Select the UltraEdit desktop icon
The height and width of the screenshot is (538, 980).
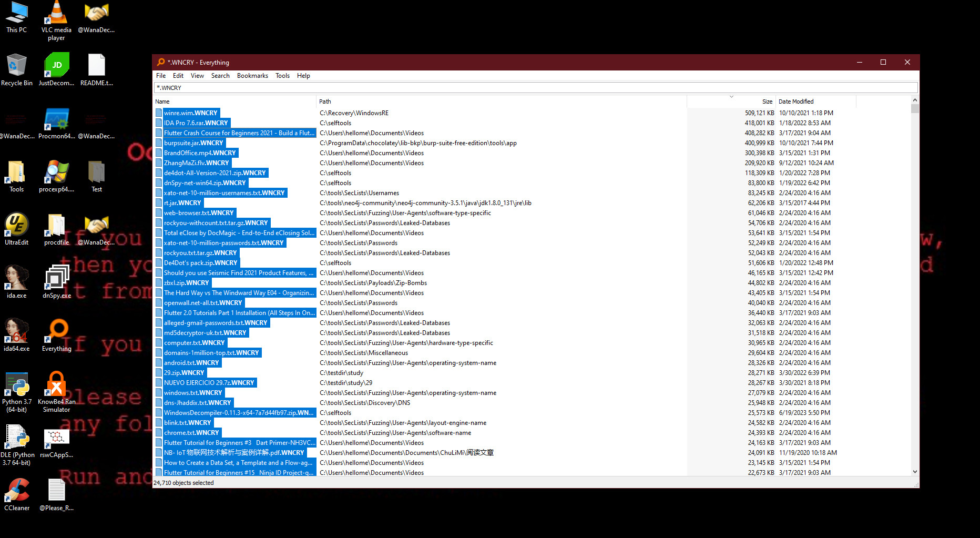tap(17, 226)
